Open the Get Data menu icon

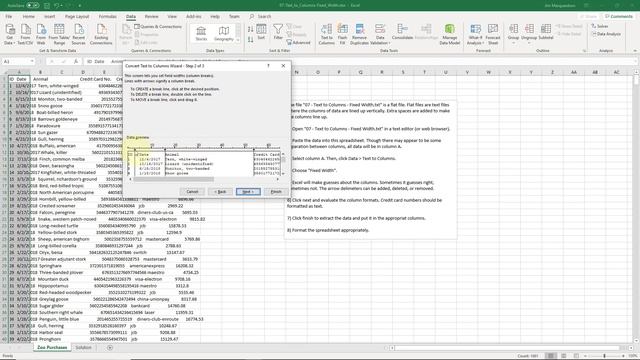10,34
